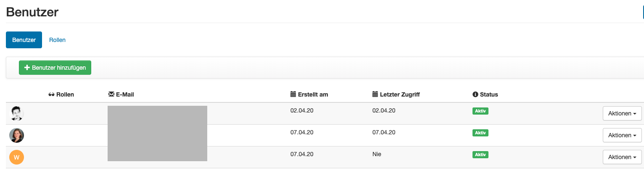Open Aktionen dropdown for the first user
The width and height of the screenshot is (644, 170).
tap(622, 113)
